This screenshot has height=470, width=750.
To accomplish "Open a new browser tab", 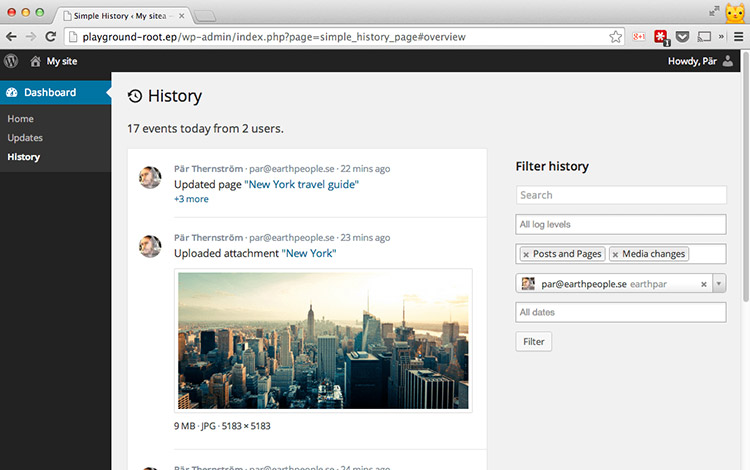I will (x=205, y=16).
